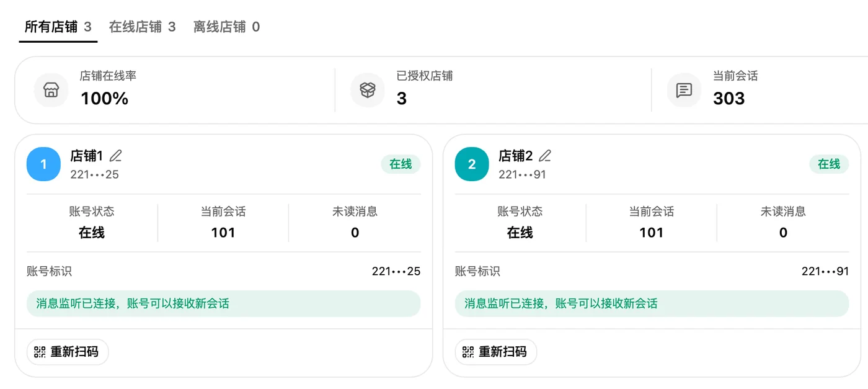The width and height of the screenshot is (868, 389).
Task: Click the 消息监听已连接 notice on 店铺2
Action: pyautogui.click(x=652, y=303)
